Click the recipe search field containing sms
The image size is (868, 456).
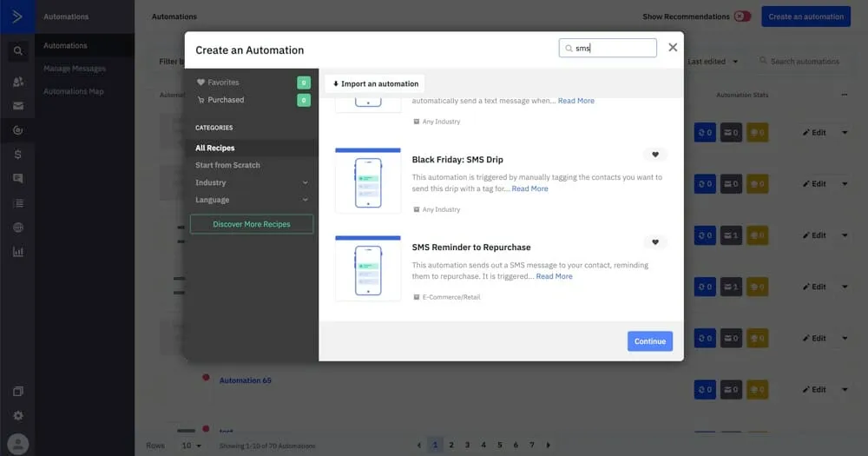612,49
